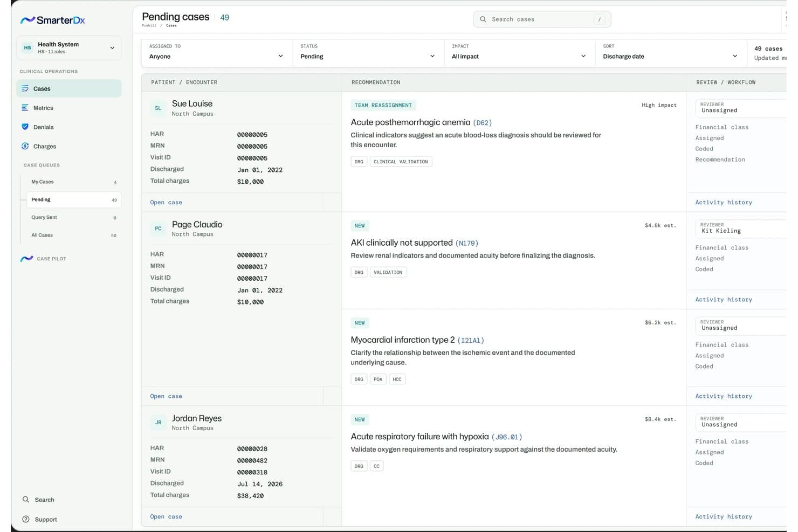Click in the Search cases field
The height and width of the screenshot is (532, 798).
coord(542,19)
